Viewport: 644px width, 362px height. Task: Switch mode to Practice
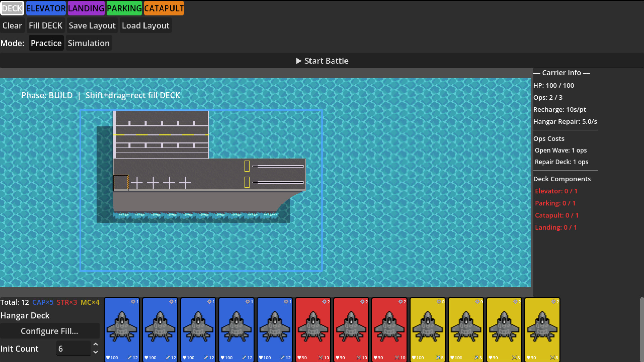click(46, 43)
